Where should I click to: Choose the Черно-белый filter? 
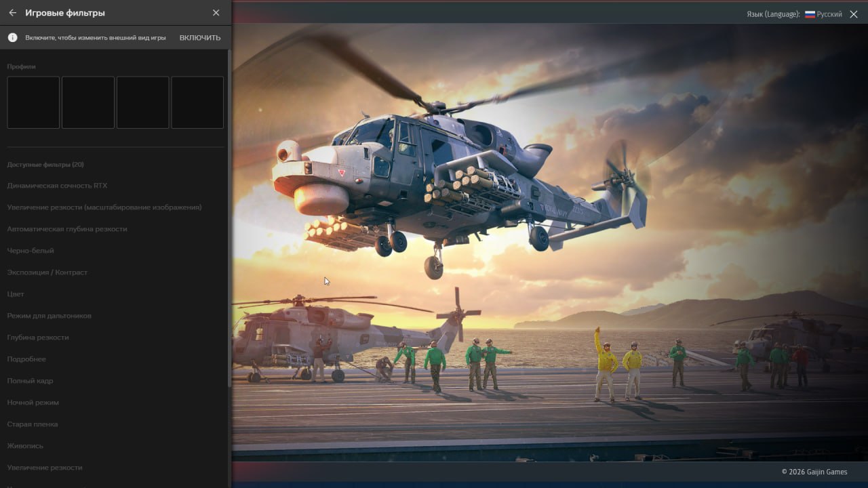[x=31, y=251]
